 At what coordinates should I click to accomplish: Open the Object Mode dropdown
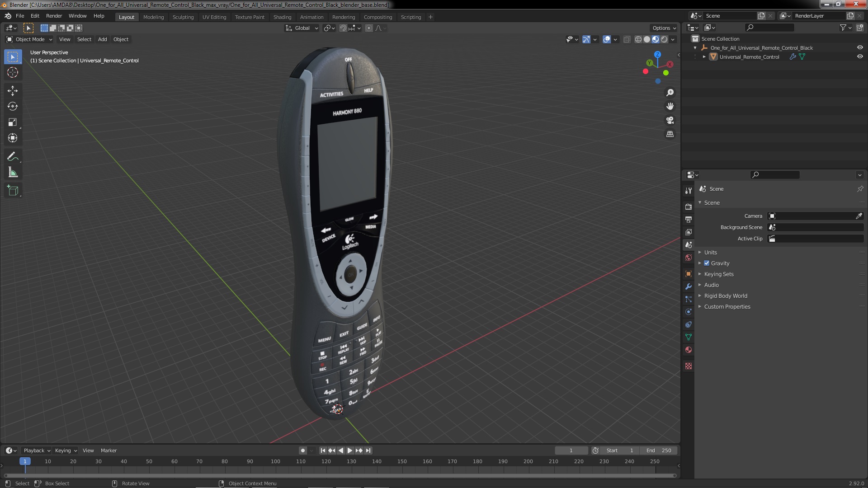pos(29,39)
